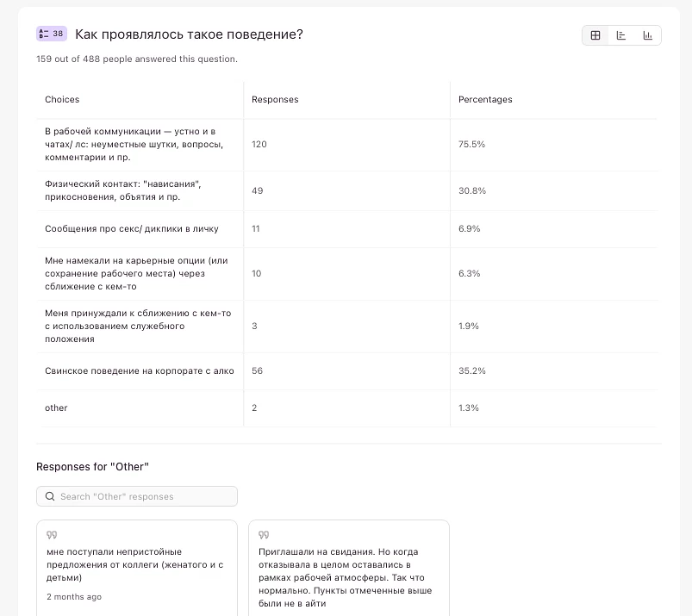Screen dimensions: 692x616
Task: Search "Other" responses input field
Action: click(x=145, y=497)
